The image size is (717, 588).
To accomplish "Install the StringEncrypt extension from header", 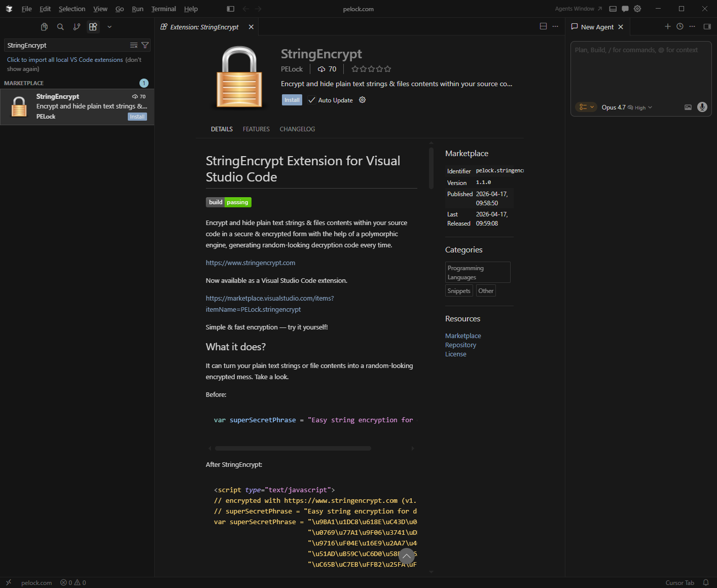I will click(292, 100).
